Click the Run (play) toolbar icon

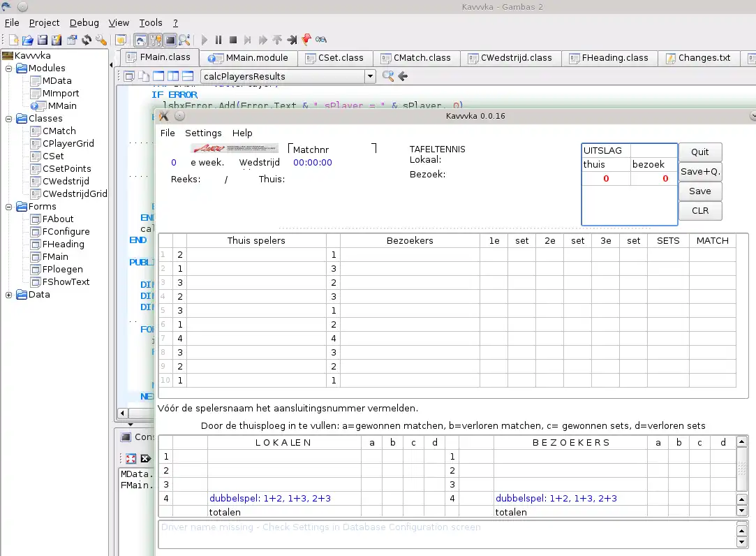coord(205,41)
